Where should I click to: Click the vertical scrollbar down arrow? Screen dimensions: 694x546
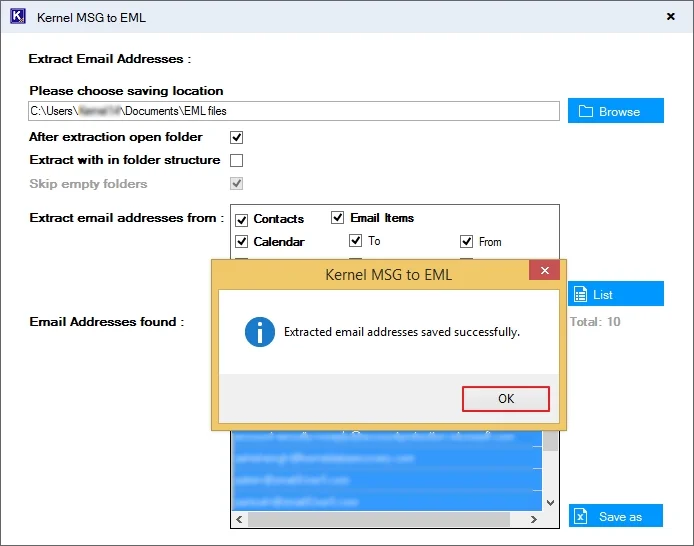coord(550,503)
